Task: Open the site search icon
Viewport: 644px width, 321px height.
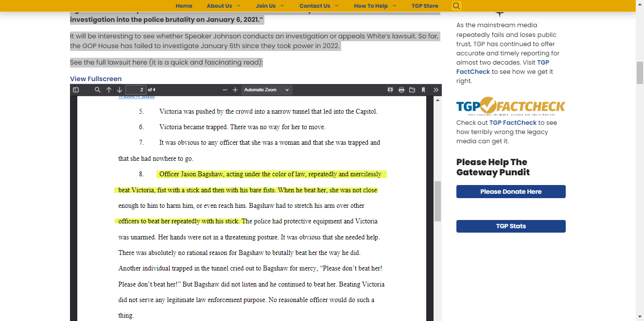Action: (x=456, y=6)
